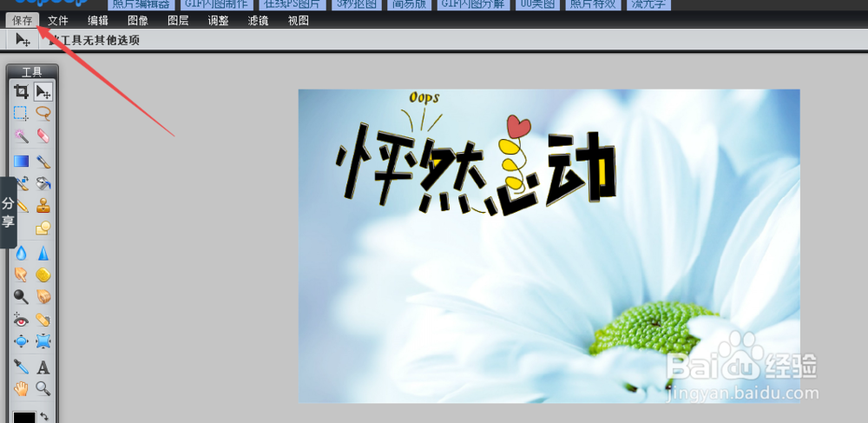868x423 pixels.
Task: Select the Zoom magnifier tool
Action: pyautogui.click(x=43, y=388)
